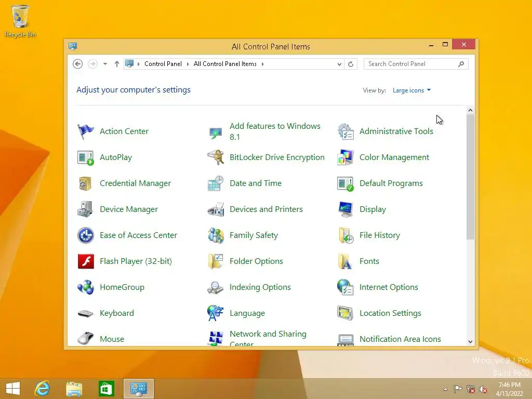Click the red Flash Player icon

pos(86,261)
